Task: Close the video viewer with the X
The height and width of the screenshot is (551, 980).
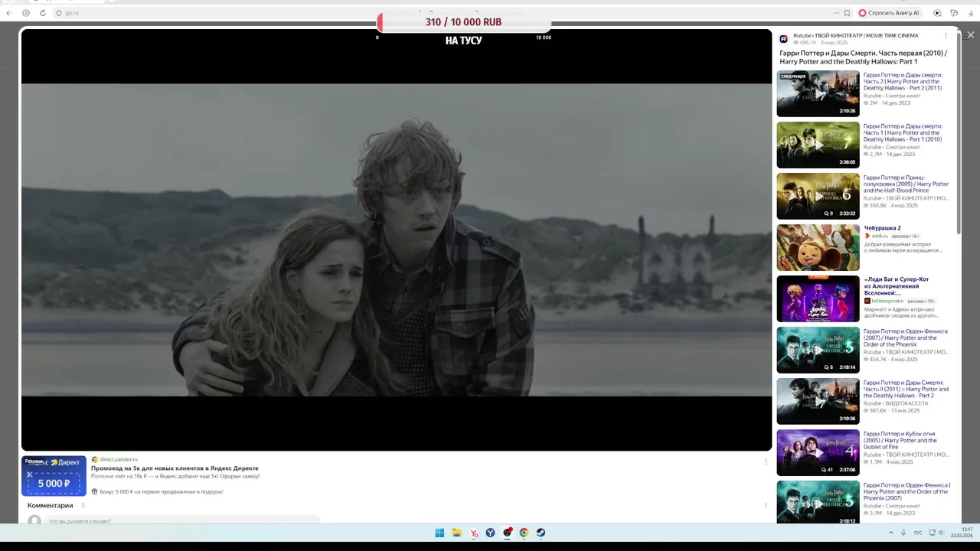Action: (971, 35)
